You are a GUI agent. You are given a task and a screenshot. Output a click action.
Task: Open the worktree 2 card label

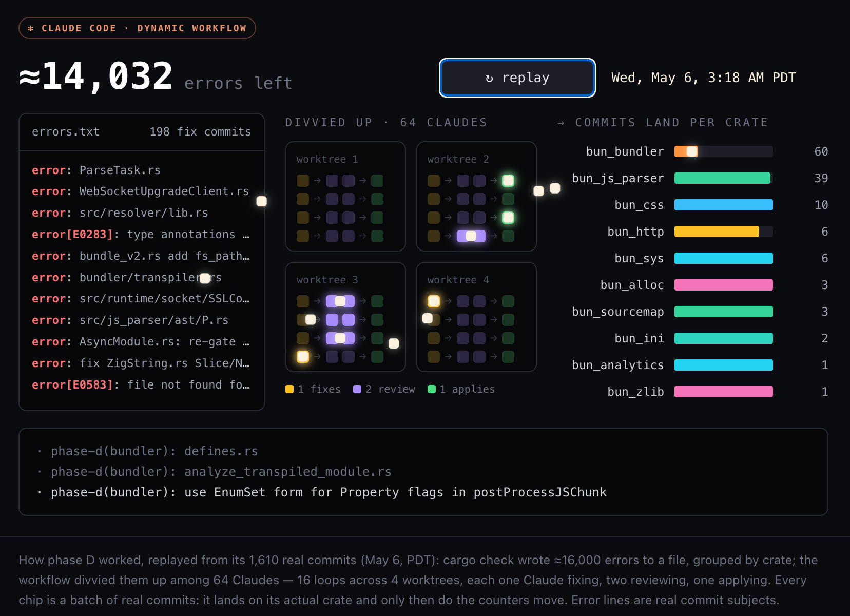458,160
